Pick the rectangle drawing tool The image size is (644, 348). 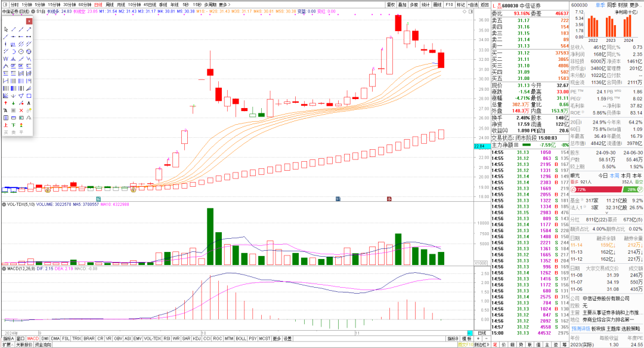[x=29, y=96]
